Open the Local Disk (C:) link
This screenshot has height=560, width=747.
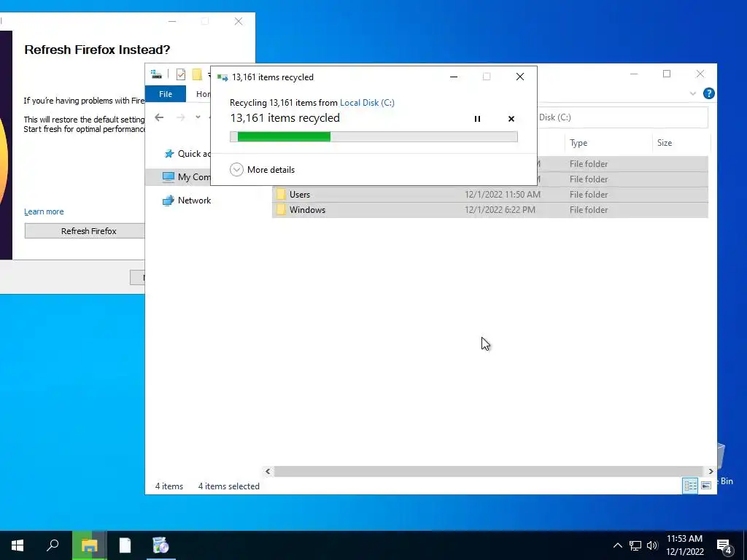[x=367, y=102]
